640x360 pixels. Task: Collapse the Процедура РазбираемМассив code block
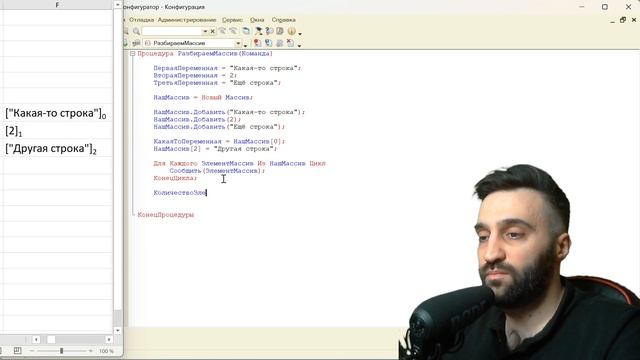click(132, 53)
